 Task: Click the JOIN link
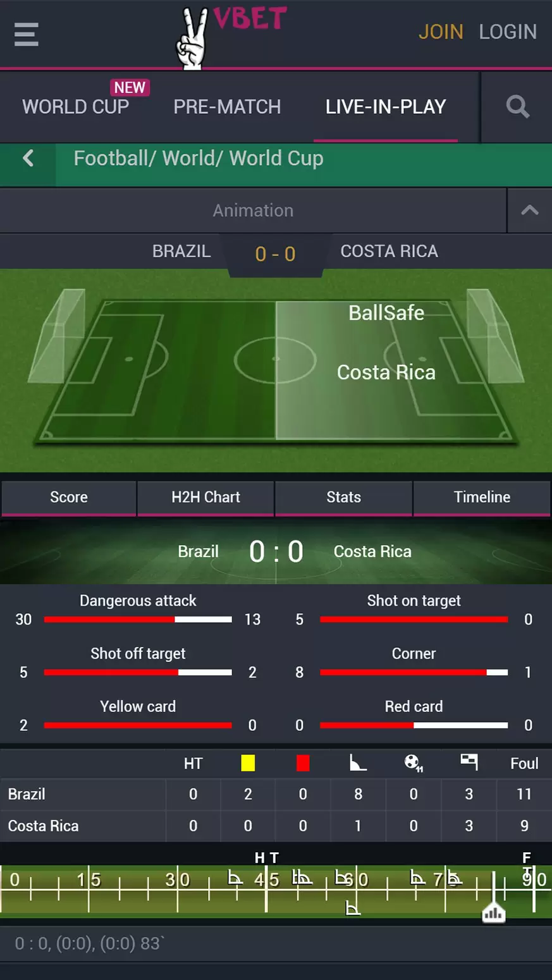(x=441, y=32)
